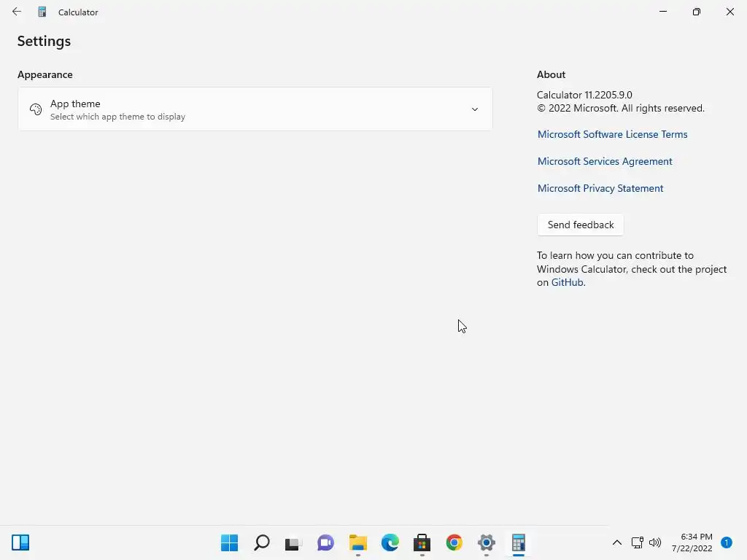
Task: Open Microsoft Software License Terms link
Action: coord(612,134)
